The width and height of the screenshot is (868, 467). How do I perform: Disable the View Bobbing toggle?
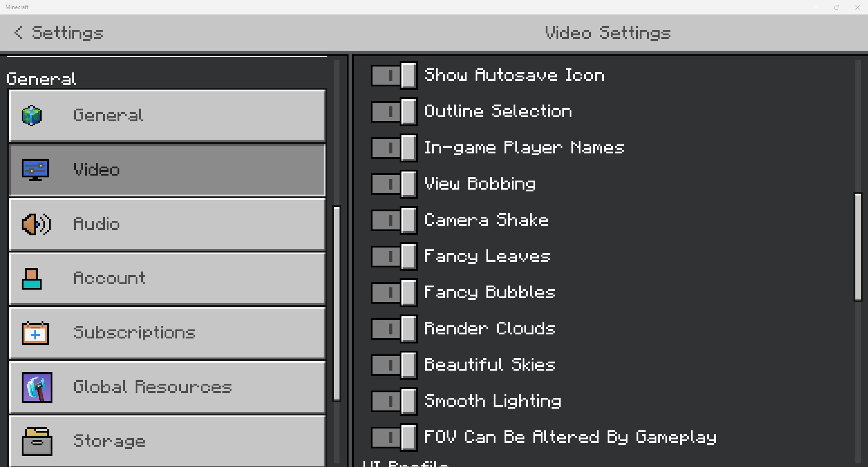pos(394,184)
